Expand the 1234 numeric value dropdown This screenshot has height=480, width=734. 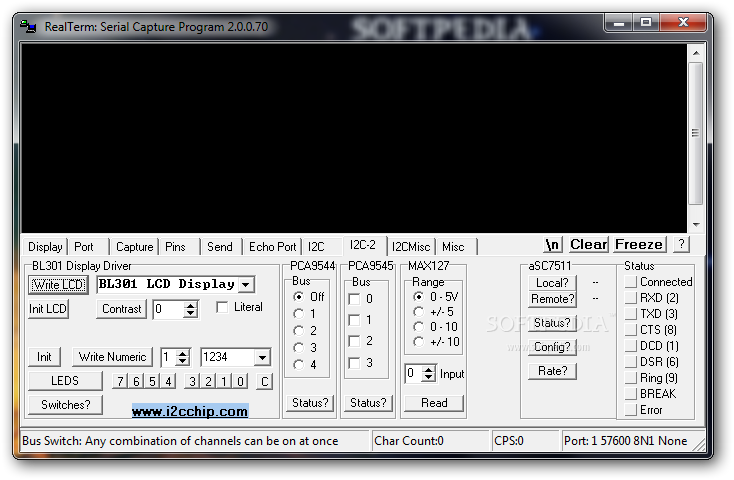point(262,358)
